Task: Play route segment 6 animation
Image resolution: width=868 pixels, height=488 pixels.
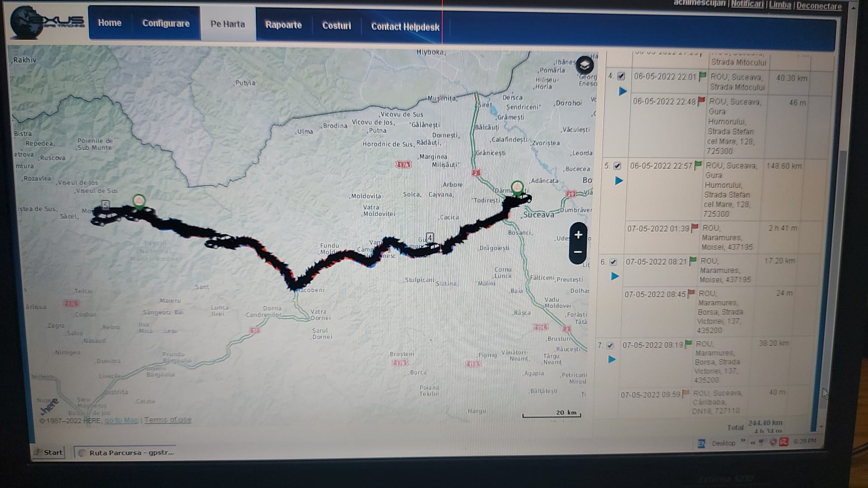Action: click(615, 276)
